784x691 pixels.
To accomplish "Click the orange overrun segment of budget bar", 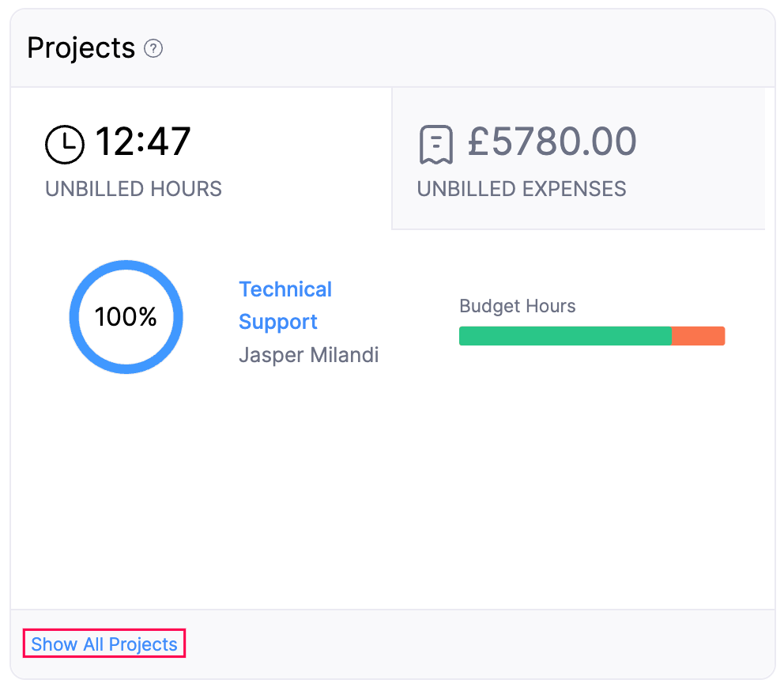I will (699, 335).
